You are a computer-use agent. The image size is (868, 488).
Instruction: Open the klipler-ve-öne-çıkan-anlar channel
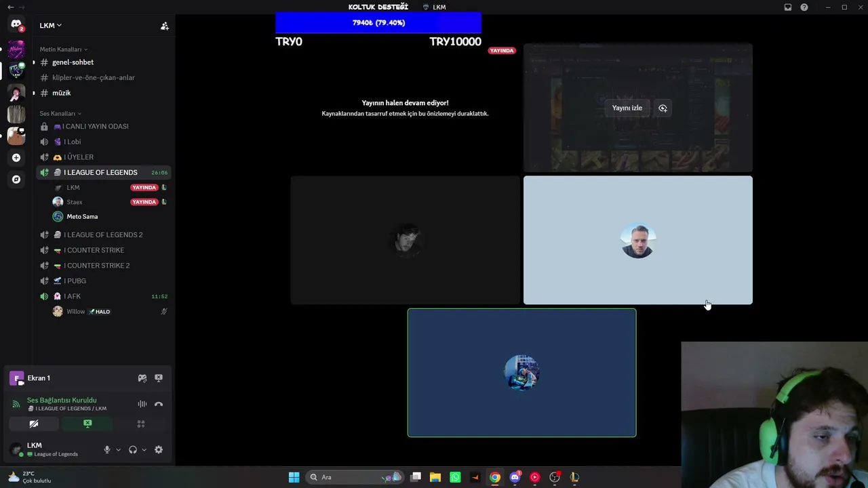point(104,77)
